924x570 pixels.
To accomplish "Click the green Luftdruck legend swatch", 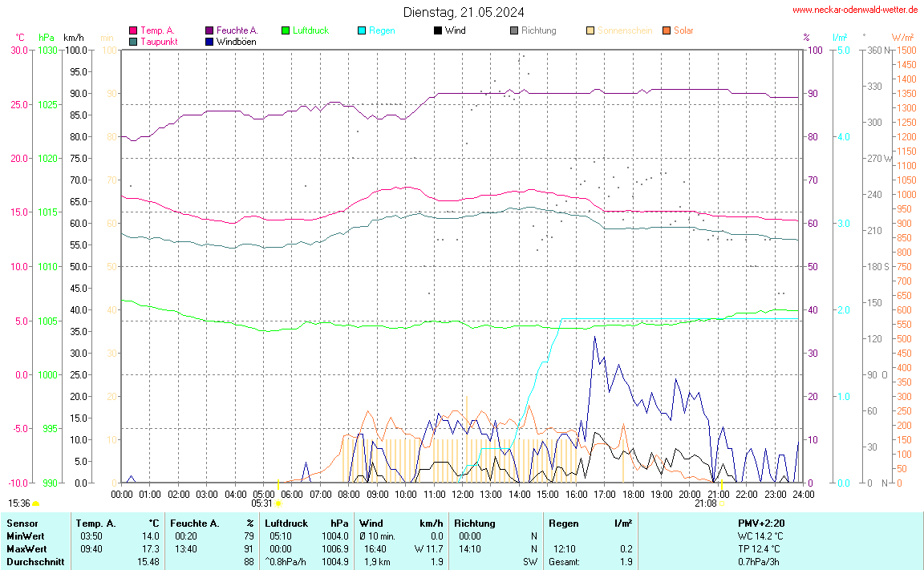I will tap(286, 30).
